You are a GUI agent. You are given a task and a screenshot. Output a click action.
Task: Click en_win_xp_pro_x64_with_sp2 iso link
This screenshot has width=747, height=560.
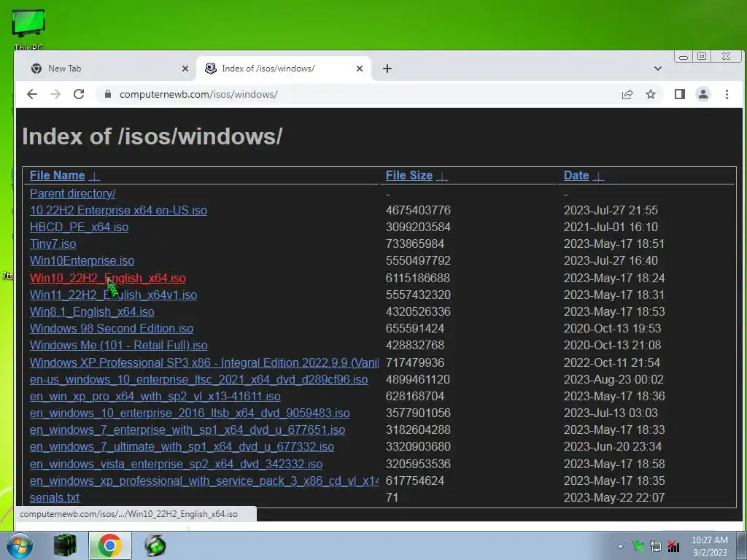(x=155, y=396)
